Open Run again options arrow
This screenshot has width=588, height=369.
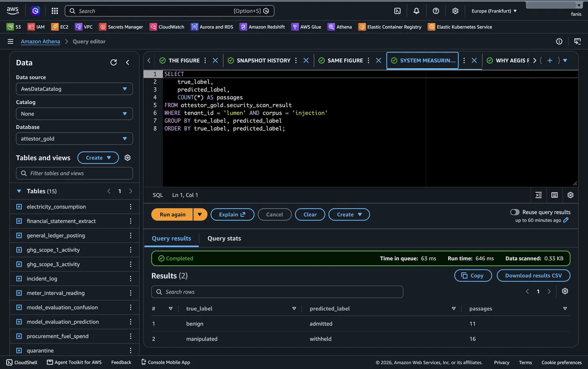click(200, 215)
